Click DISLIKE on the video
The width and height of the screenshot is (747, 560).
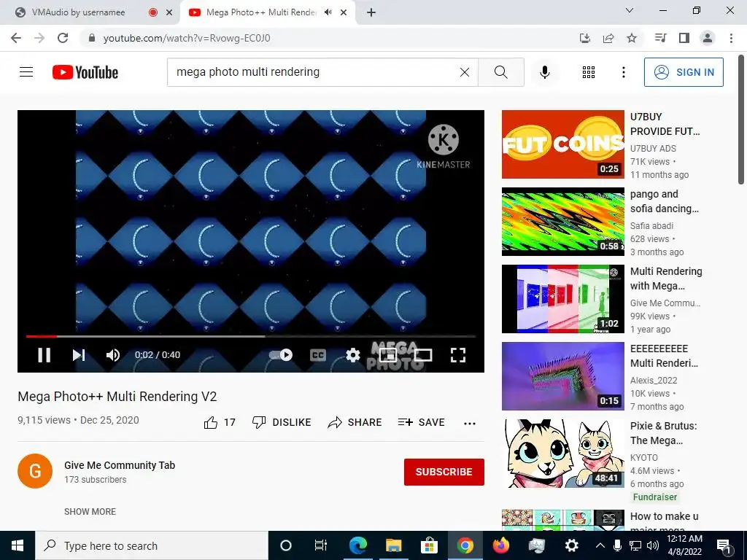click(282, 422)
